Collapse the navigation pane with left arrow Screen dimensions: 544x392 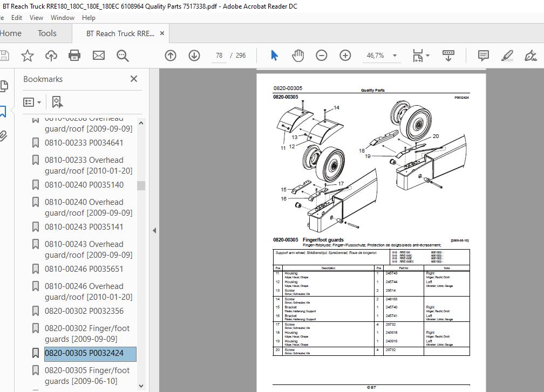[x=154, y=230]
